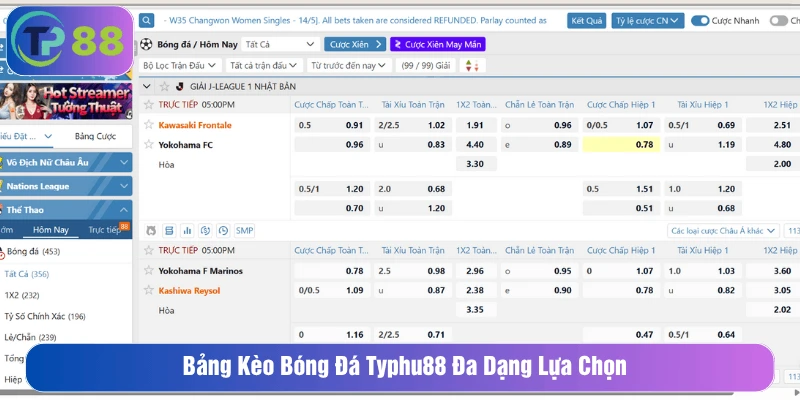Open the Bảng Cược tab

point(95,136)
